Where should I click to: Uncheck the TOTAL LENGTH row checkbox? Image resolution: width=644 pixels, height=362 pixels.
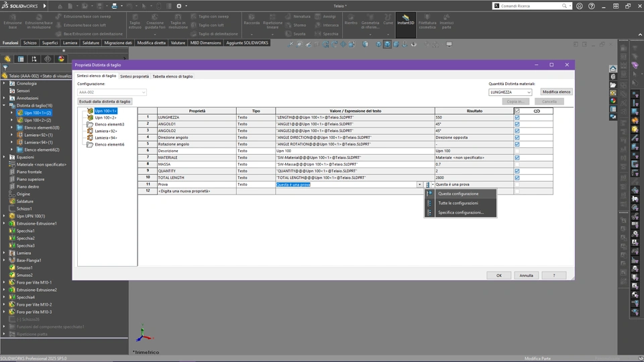point(517,178)
